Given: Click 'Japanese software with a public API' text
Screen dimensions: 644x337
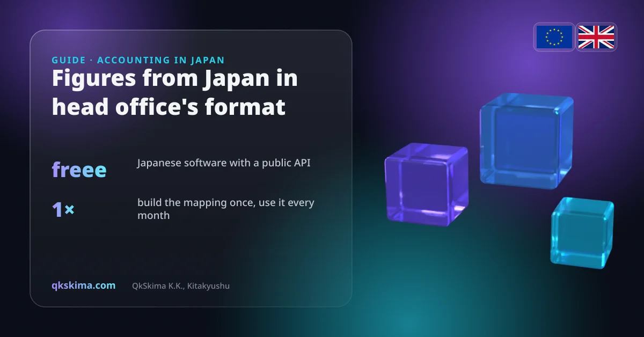Looking at the screenshot, I should [224, 163].
